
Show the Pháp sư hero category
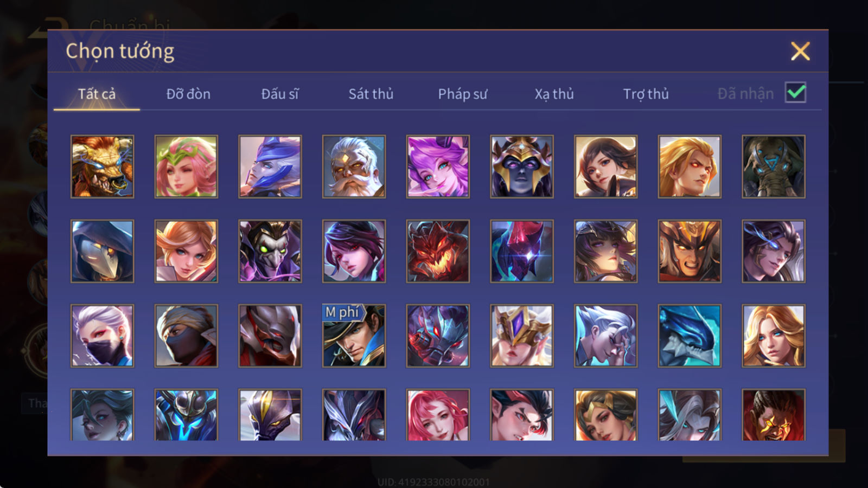tap(463, 94)
